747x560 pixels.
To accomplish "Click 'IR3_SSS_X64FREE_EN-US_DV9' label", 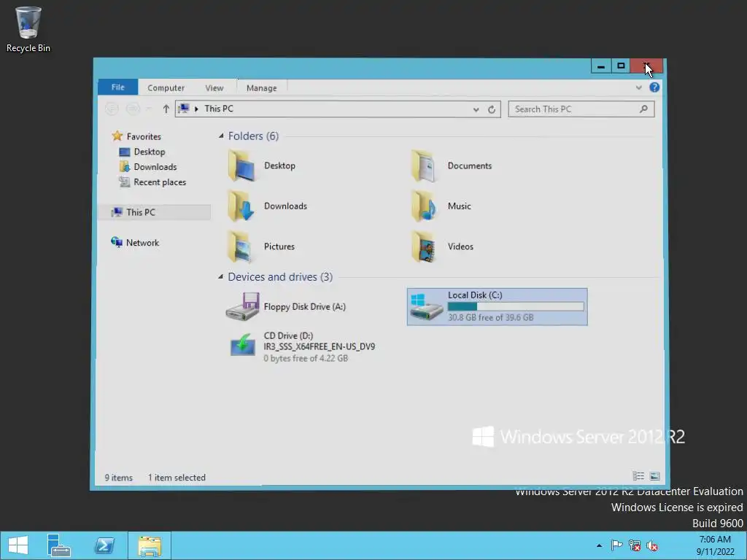I will click(x=320, y=346).
